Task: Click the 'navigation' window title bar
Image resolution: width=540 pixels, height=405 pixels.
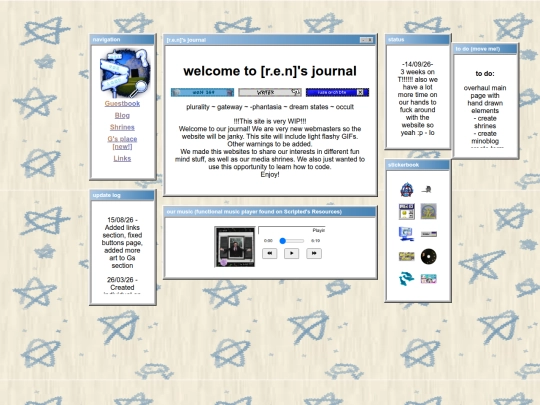Action: click(x=122, y=40)
